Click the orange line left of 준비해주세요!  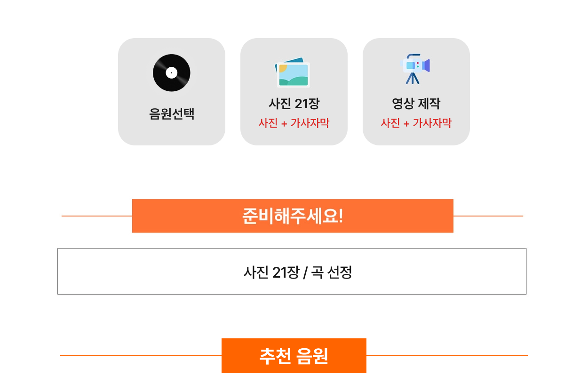pyautogui.click(x=97, y=216)
